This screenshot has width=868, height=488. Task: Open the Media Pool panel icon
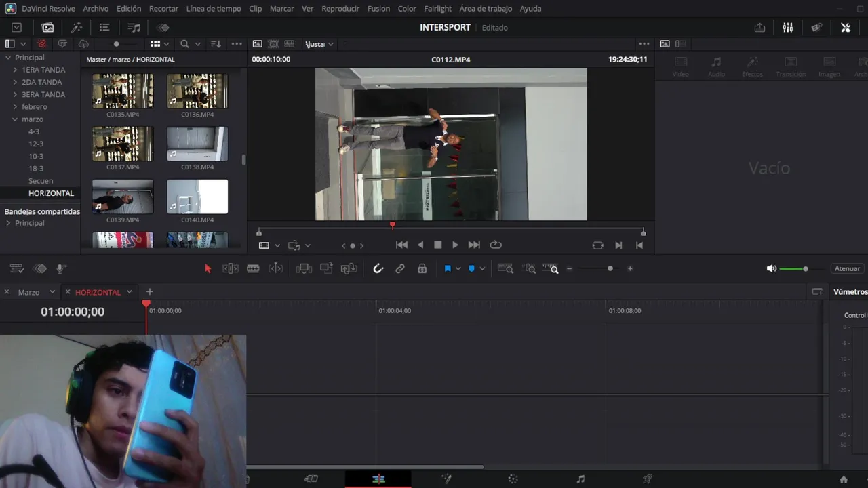click(47, 27)
